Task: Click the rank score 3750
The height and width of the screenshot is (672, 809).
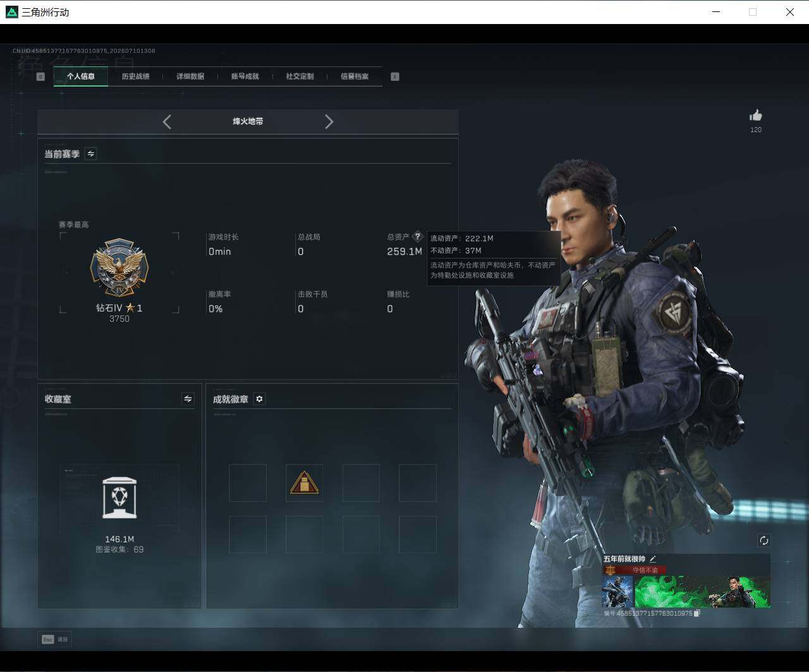Action: pos(119,319)
